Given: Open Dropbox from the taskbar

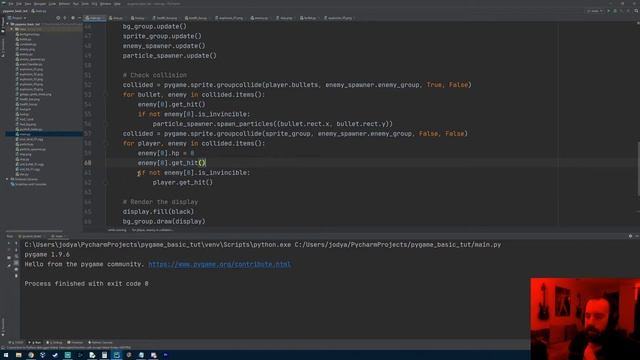Looking at the screenshot, I should (43, 355).
